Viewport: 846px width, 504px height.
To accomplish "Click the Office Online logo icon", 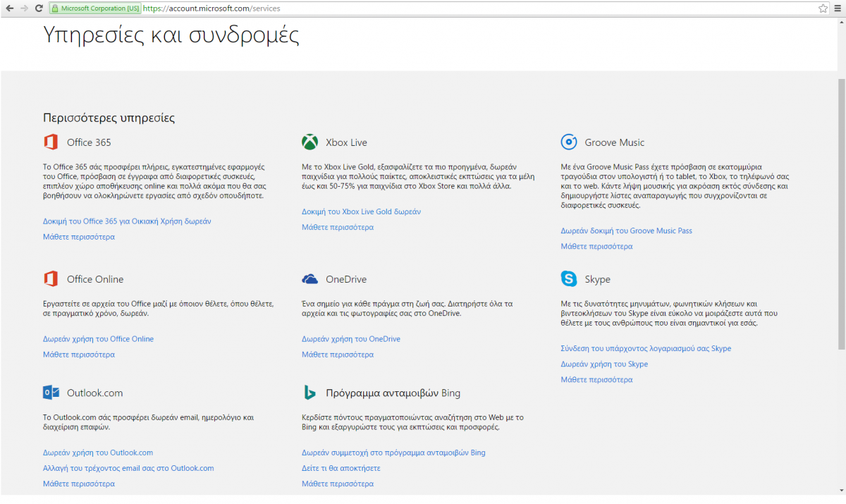I will tap(51, 278).
